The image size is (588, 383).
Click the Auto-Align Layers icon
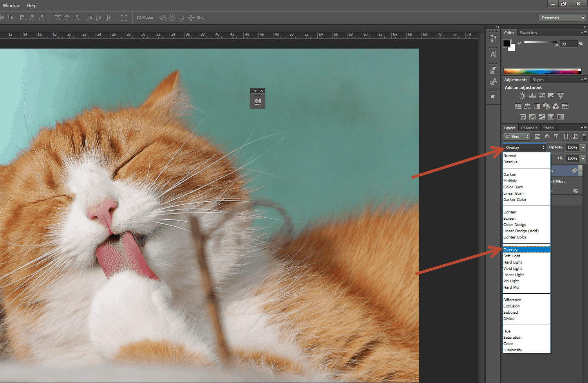pos(124,18)
